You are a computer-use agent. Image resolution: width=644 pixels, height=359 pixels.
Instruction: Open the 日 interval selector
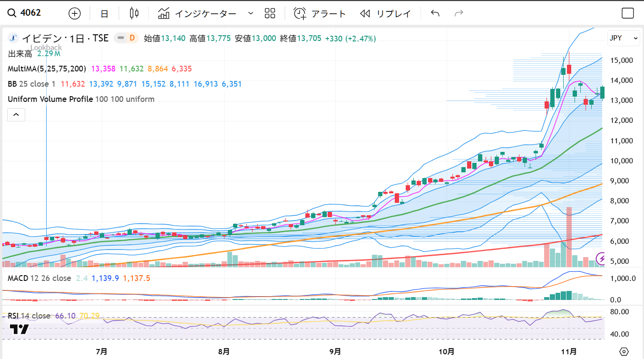[104, 13]
